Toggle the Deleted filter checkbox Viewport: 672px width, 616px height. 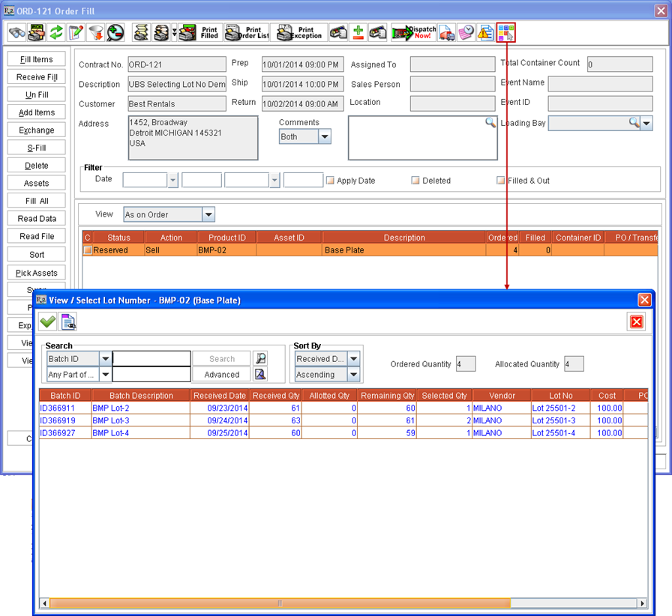tap(415, 180)
